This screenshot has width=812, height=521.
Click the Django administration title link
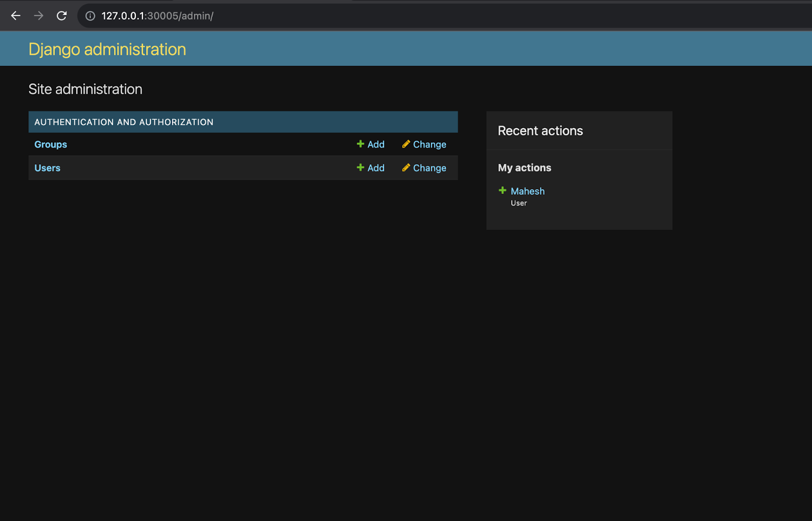[x=107, y=49]
